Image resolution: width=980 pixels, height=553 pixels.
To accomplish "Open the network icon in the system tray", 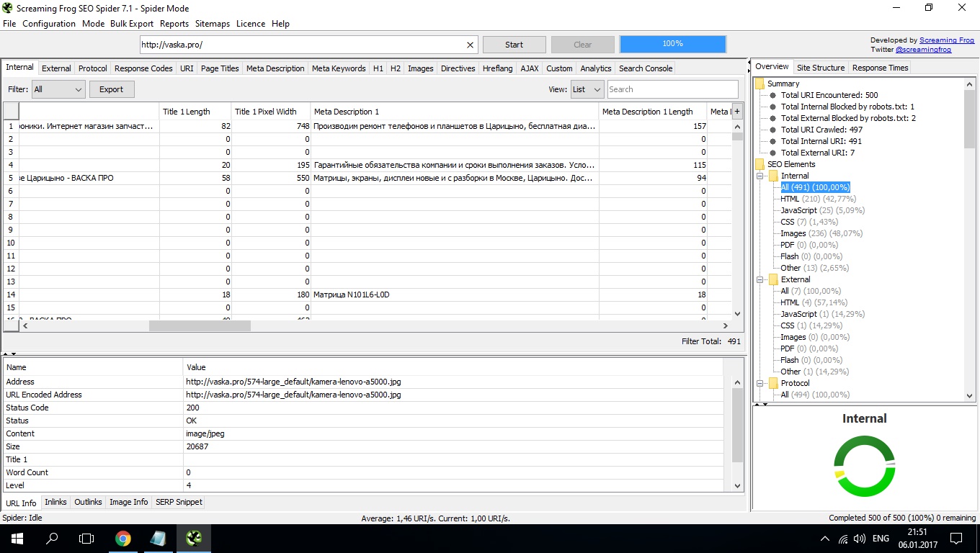I will point(842,539).
